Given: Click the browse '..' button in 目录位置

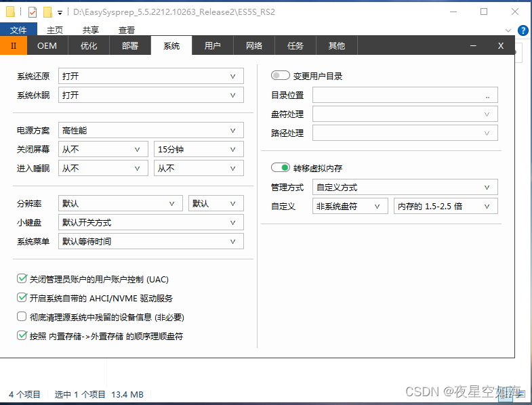Looking at the screenshot, I should (x=487, y=96).
